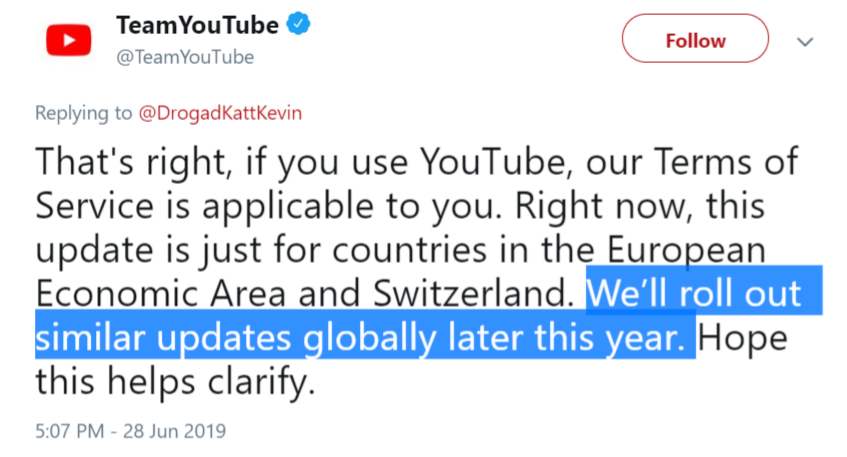Open the TeamYouTube red logo avatar
Viewport: 847px width, 457px height.
click(x=69, y=40)
